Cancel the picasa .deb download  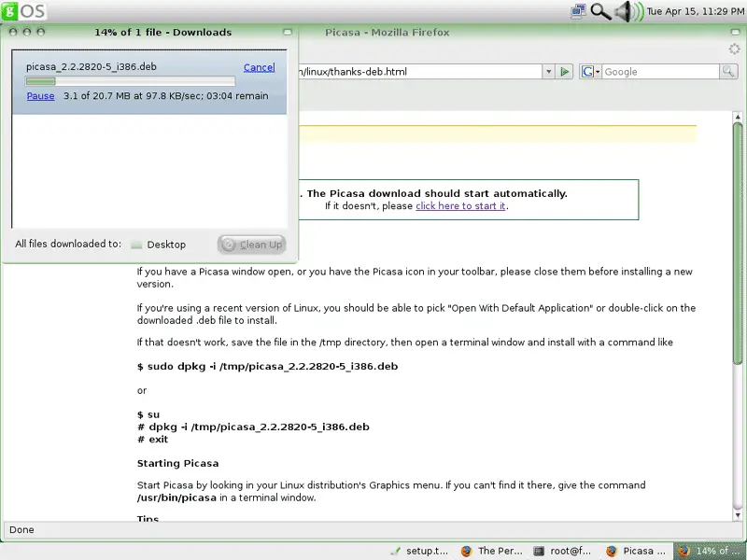[x=259, y=67]
